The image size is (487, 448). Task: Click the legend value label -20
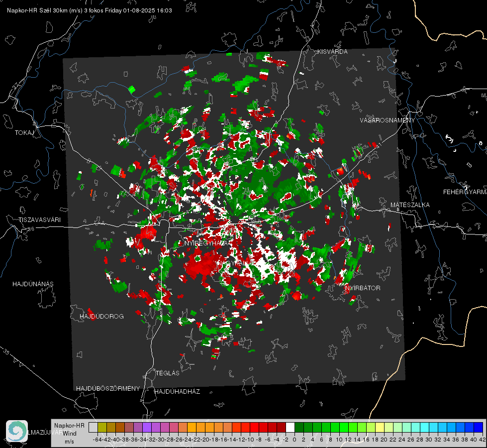click(x=205, y=440)
